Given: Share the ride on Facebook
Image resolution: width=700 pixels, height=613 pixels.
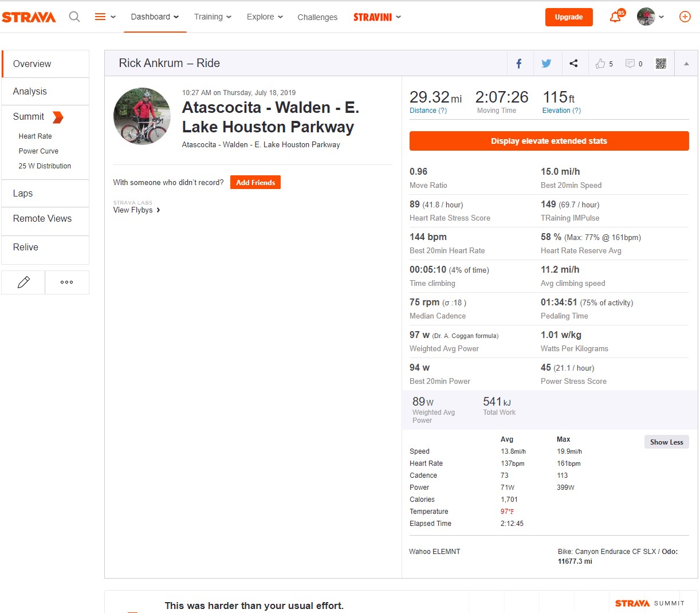Looking at the screenshot, I should tap(519, 64).
